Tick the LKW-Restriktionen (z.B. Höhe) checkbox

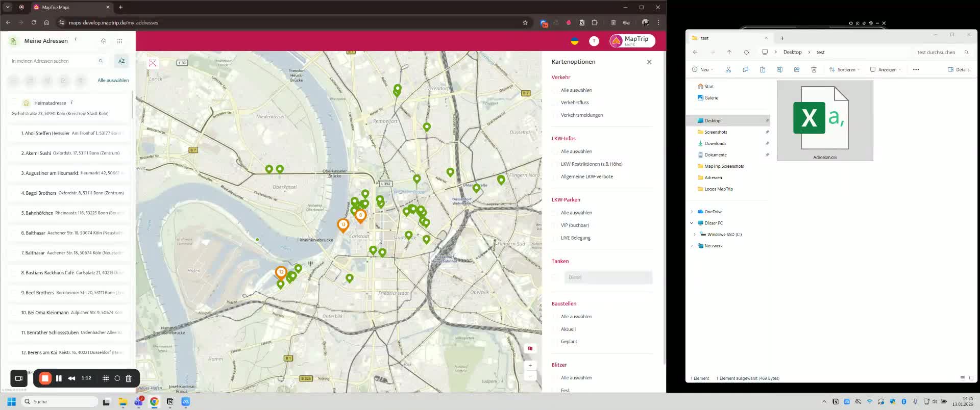pos(555,164)
